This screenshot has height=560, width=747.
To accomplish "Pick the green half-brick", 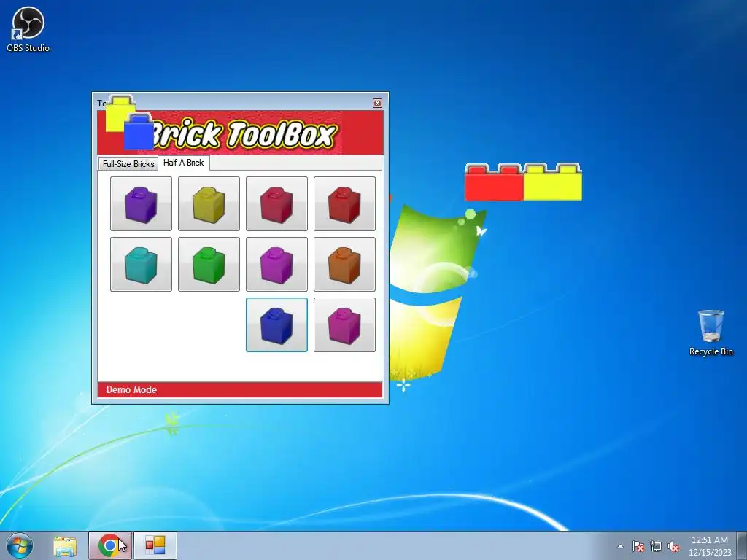I will point(209,264).
